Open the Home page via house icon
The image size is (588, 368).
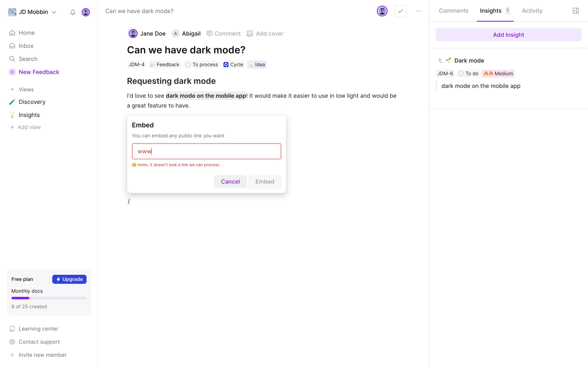click(12, 33)
